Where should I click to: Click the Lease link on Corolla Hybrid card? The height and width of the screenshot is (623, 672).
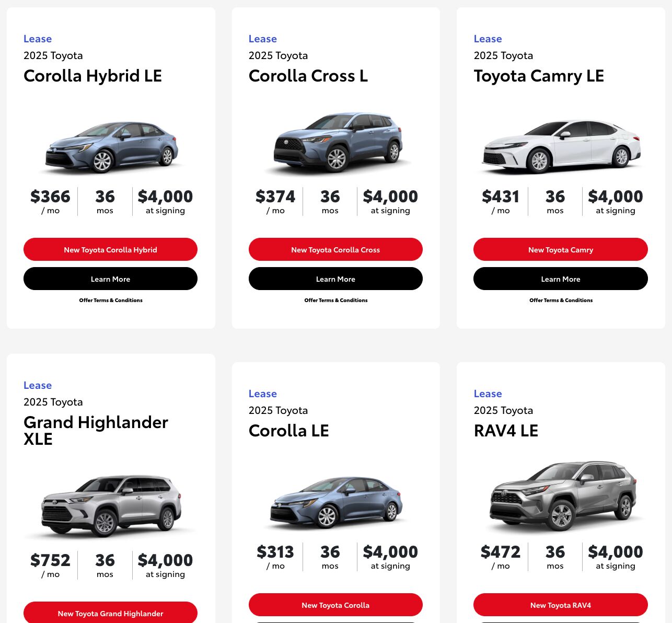click(x=37, y=38)
